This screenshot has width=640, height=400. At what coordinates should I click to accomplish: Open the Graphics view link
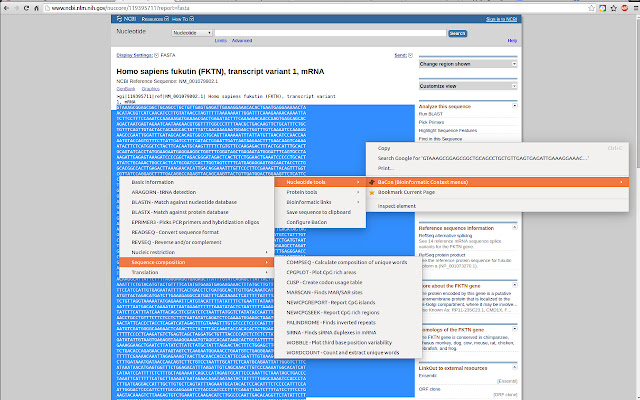151,89
